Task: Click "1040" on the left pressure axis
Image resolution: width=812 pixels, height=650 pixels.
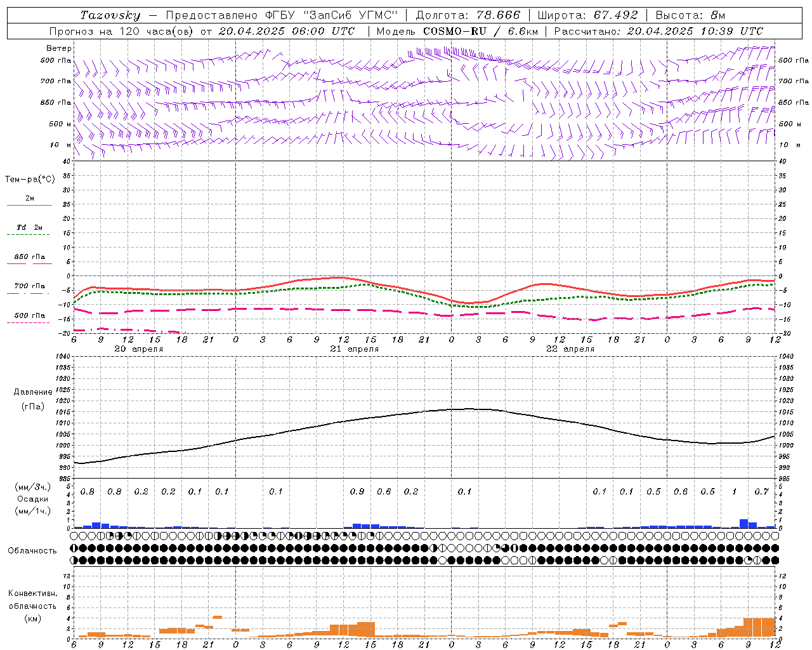Action: [x=62, y=356]
